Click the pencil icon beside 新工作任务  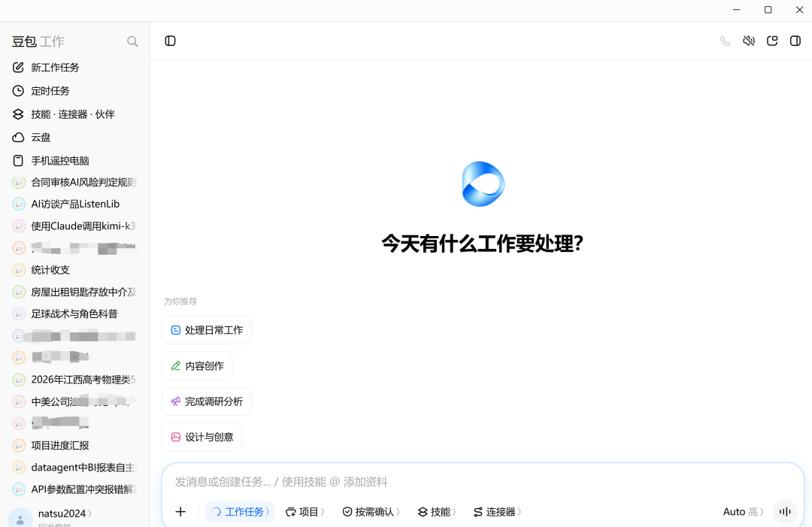(18, 68)
